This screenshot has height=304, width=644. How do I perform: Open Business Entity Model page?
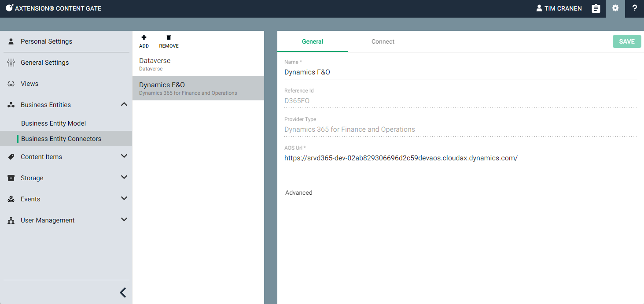[53, 123]
